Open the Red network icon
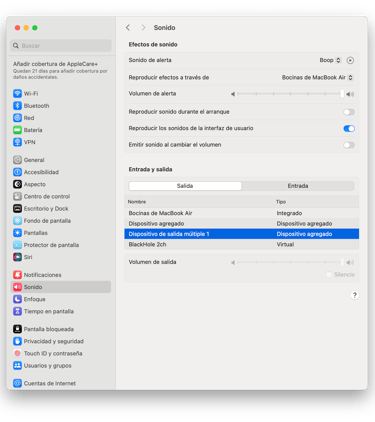Viewport: 375px width, 422px height. (17, 118)
